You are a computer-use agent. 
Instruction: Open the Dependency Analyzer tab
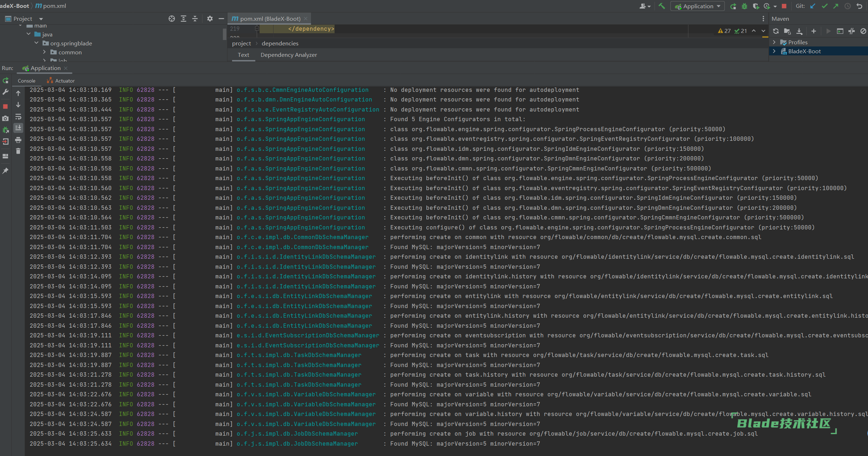coord(289,55)
